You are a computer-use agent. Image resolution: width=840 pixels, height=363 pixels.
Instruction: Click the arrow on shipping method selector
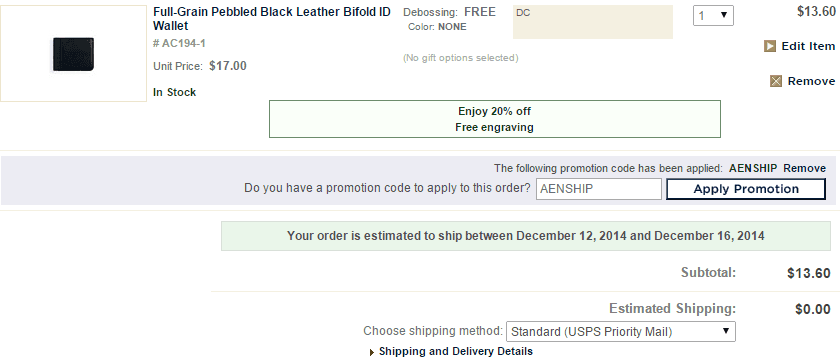[x=726, y=330]
